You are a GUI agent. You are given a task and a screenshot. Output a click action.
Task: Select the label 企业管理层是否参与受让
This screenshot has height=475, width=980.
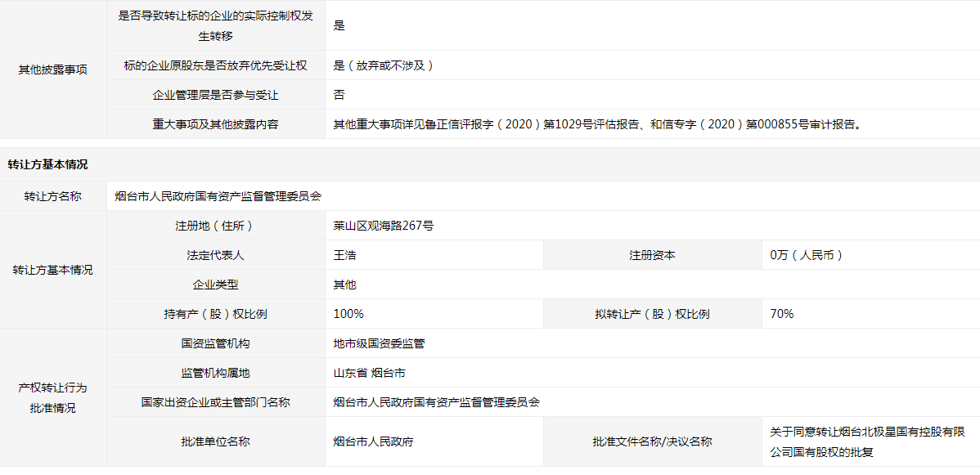(x=216, y=95)
